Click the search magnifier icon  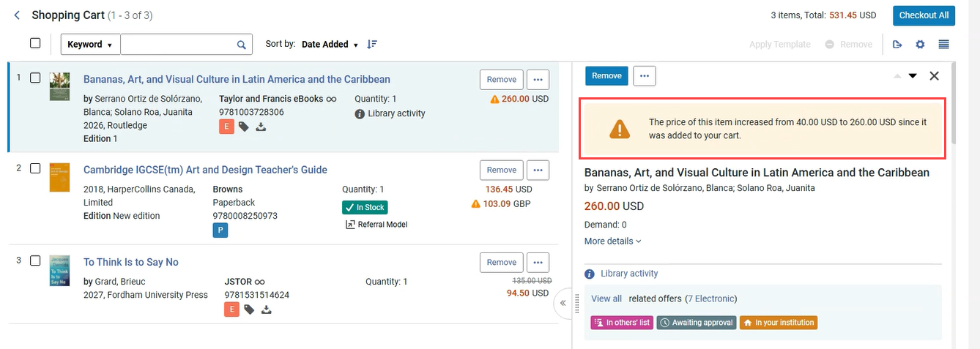[x=242, y=45]
